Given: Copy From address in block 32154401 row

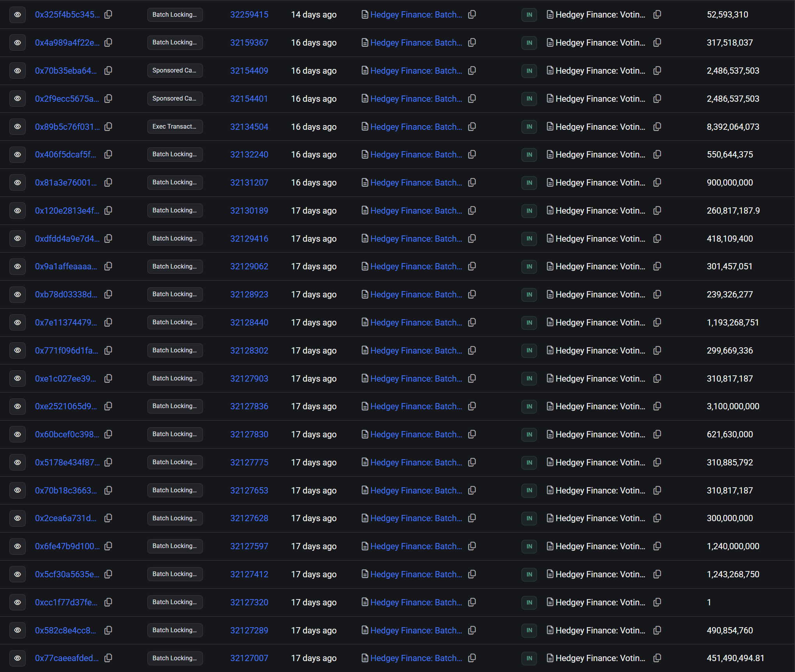Looking at the screenshot, I should point(472,99).
